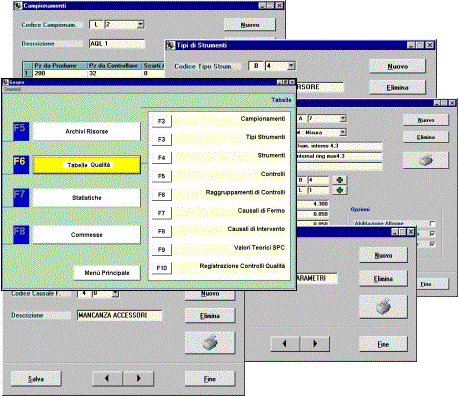458x396 pixels.
Task: Enable the Abilitazione Allarme checkbox
Action: tap(432, 223)
